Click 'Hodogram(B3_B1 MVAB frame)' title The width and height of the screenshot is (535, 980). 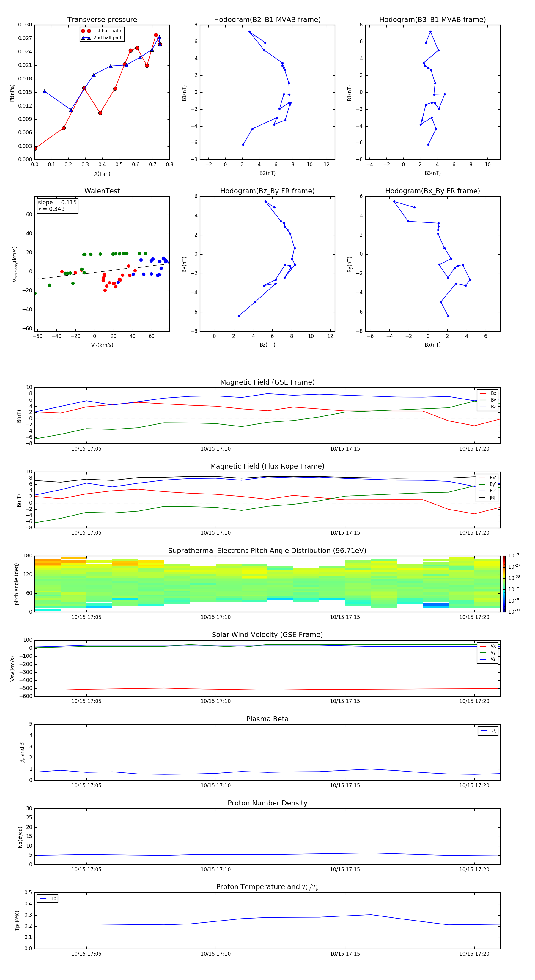432,20
